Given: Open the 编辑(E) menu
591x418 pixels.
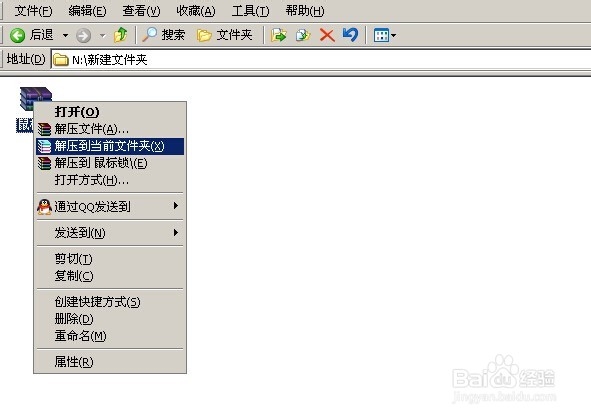Looking at the screenshot, I should 87,11.
